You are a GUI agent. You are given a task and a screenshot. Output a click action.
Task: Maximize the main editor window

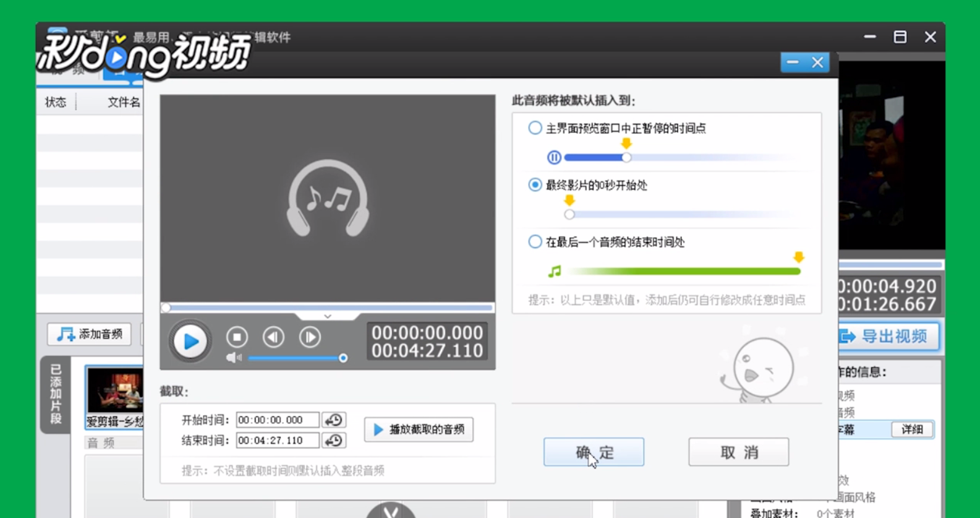(x=900, y=37)
